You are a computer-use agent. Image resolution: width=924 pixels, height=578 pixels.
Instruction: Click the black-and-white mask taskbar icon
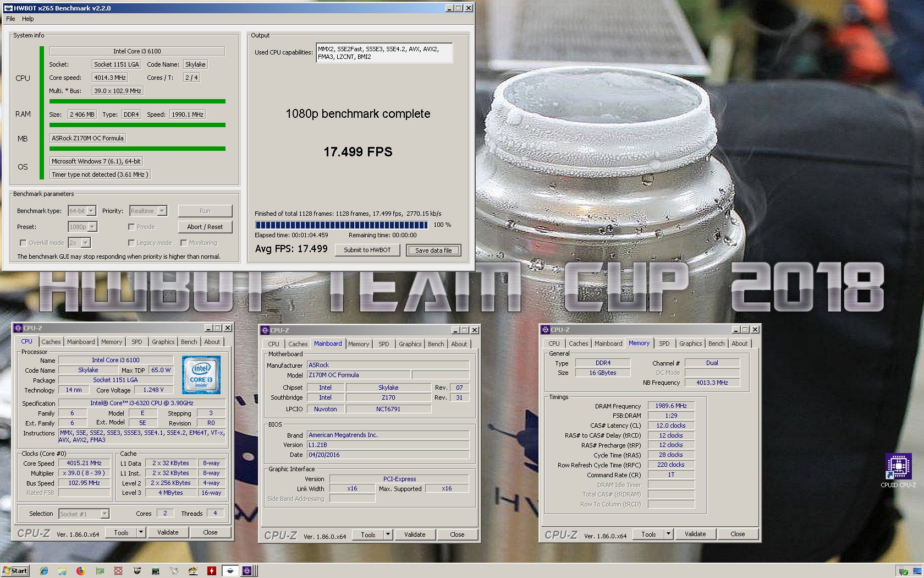(x=137, y=571)
